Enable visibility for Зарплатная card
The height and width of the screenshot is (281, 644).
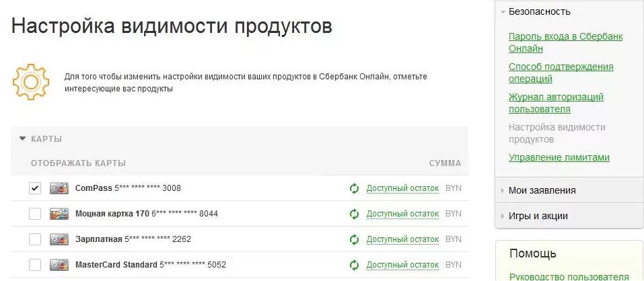point(35,239)
